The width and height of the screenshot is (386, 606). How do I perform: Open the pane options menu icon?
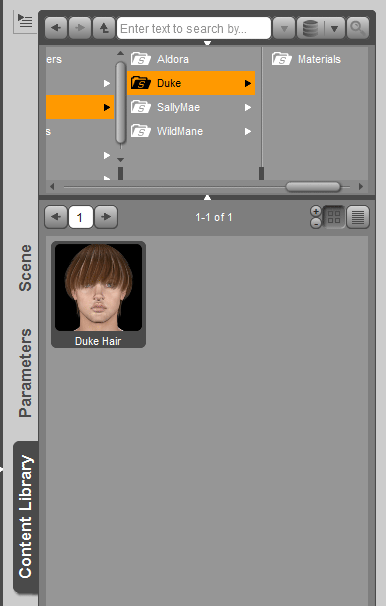(25, 21)
